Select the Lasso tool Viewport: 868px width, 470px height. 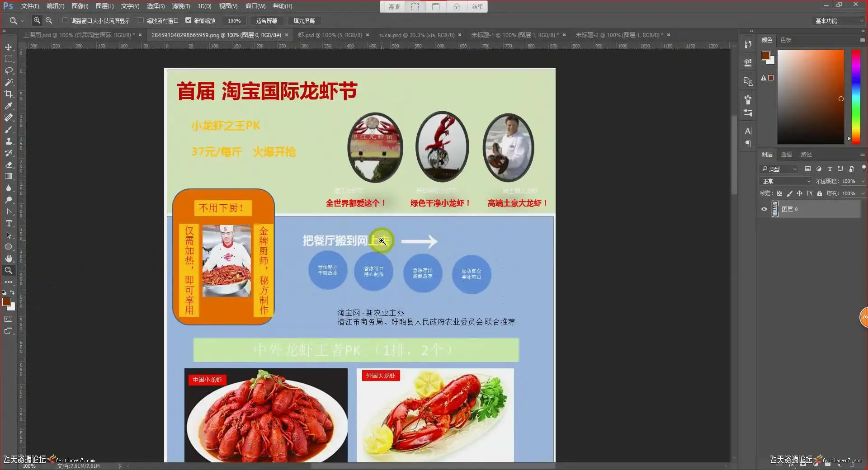pos(9,71)
